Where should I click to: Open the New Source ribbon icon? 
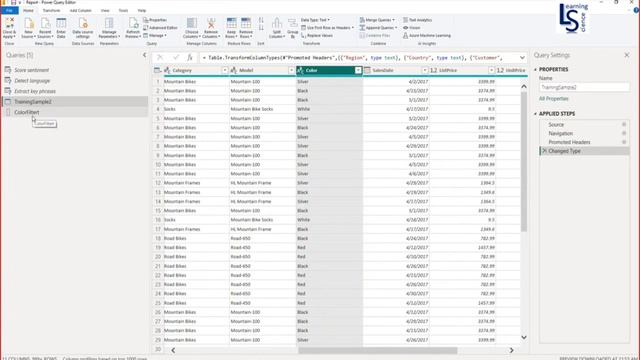pos(28,28)
